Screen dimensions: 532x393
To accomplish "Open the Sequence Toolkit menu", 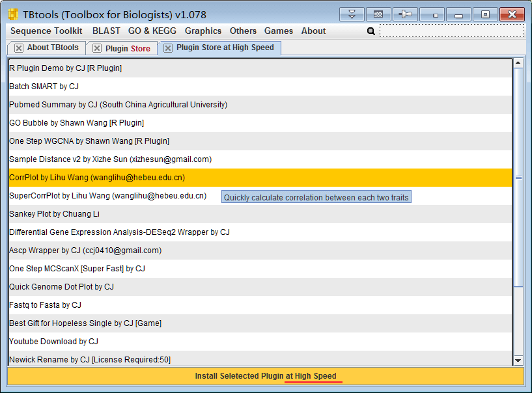I will pos(46,31).
